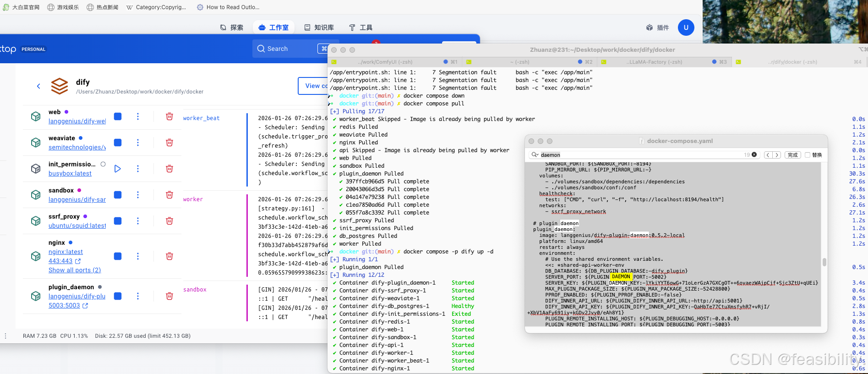Stop the weaviate container
The width and height of the screenshot is (868, 374).
click(118, 143)
